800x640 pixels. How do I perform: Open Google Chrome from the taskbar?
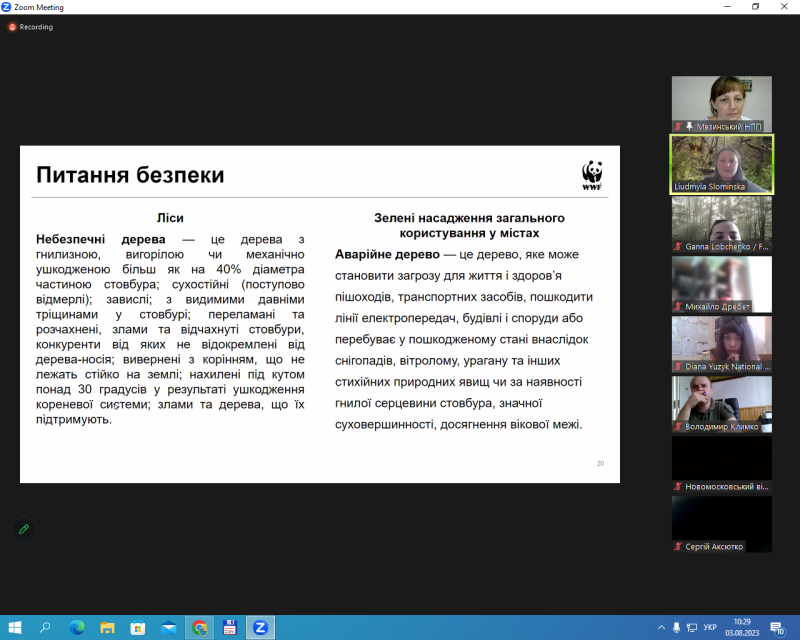(200, 627)
